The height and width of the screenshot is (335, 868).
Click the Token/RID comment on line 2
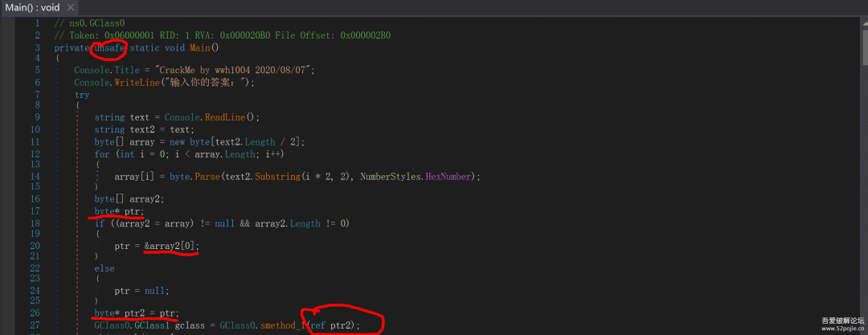point(223,35)
